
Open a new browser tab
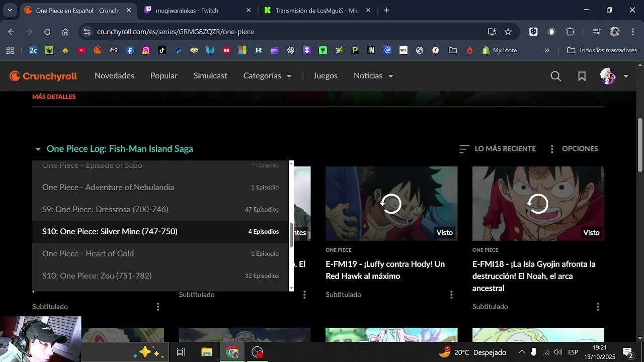386,10
